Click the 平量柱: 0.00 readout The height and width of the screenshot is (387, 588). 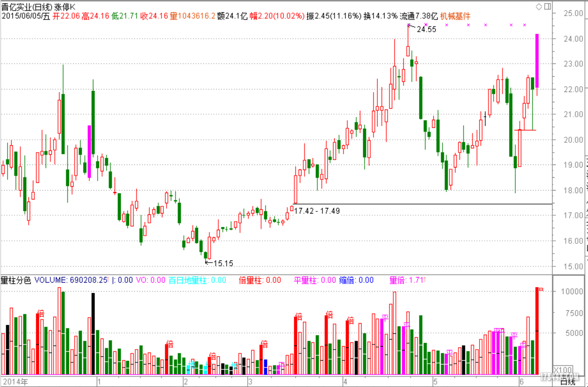tap(315, 280)
